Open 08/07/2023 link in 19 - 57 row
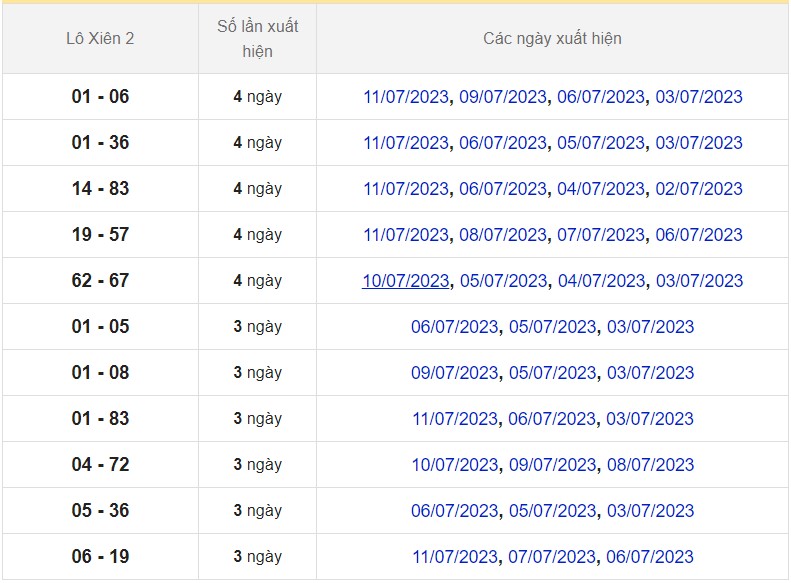 point(503,235)
